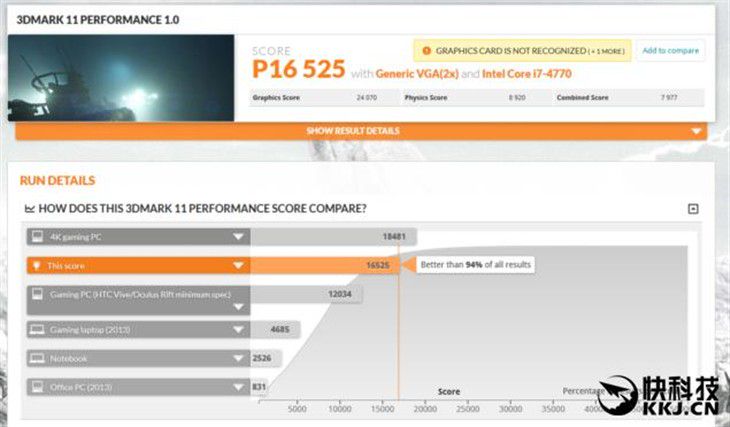Screen dimensions: 730x427
Task: Expand the Notebook dropdown arrow
Action: coord(238,359)
